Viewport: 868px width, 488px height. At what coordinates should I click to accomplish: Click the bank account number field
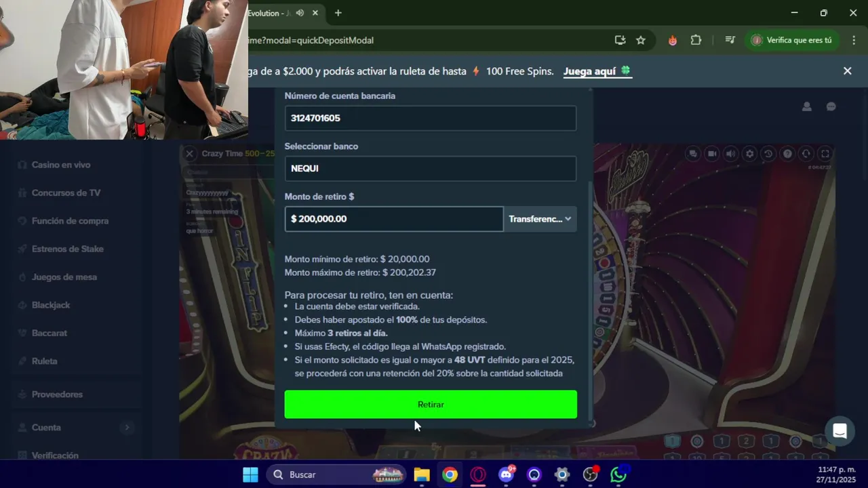(x=431, y=118)
